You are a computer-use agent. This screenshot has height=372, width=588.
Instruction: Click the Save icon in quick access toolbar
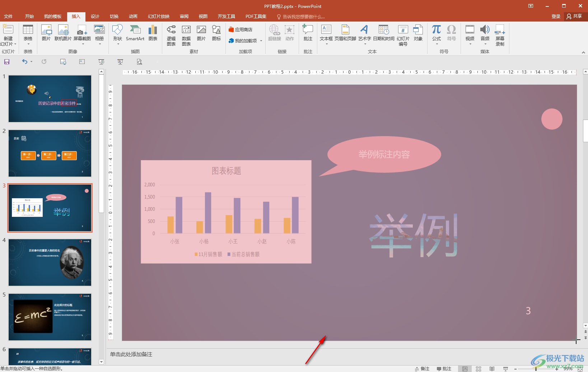(7, 62)
